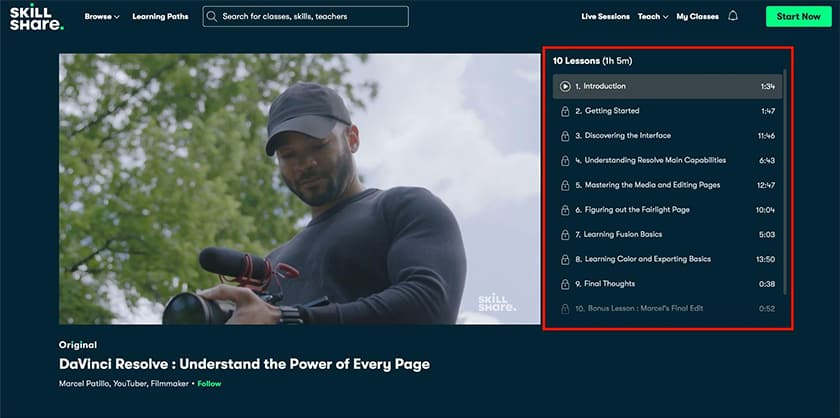Screen dimensions: 840x418
Task: Select lesson 9. Final Thoughts
Action: point(667,283)
